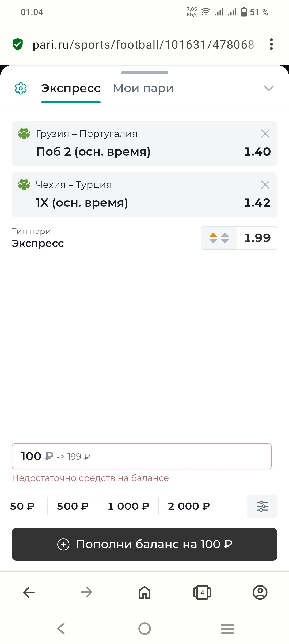The image size is (289, 644).
Task: Remove the Чехия – Турция bet
Action: tap(265, 185)
